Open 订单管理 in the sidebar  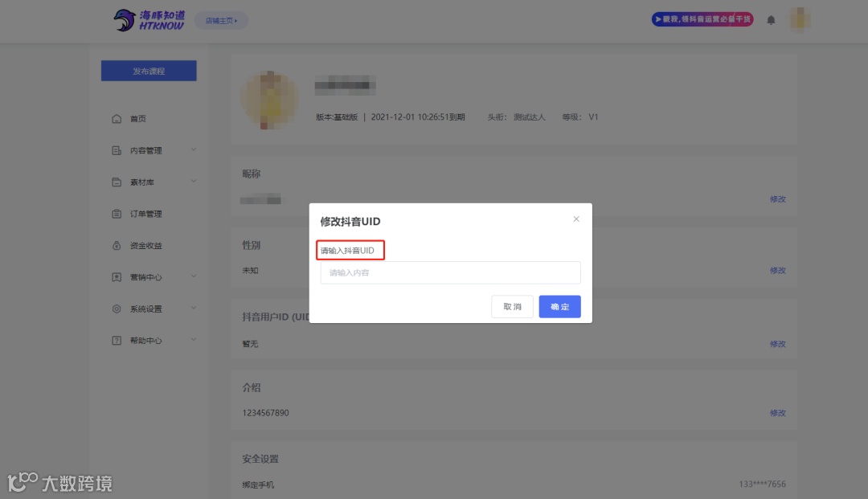point(145,214)
